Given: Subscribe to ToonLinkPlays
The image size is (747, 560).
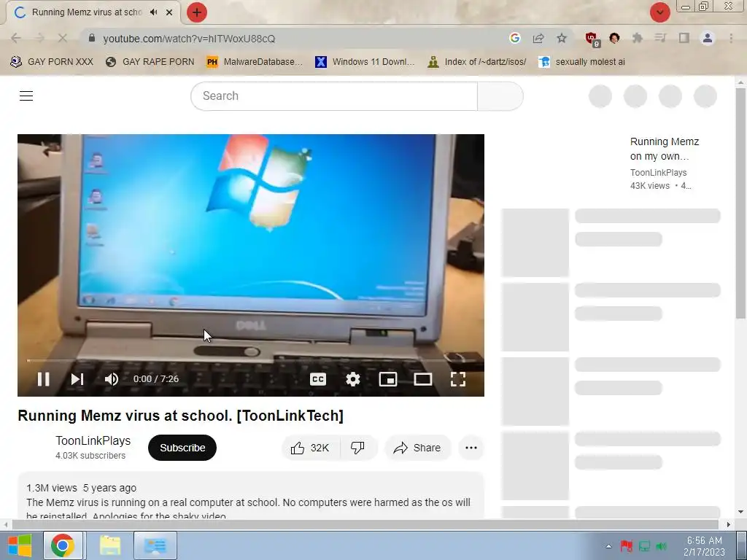Looking at the screenshot, I should (182, 448).
